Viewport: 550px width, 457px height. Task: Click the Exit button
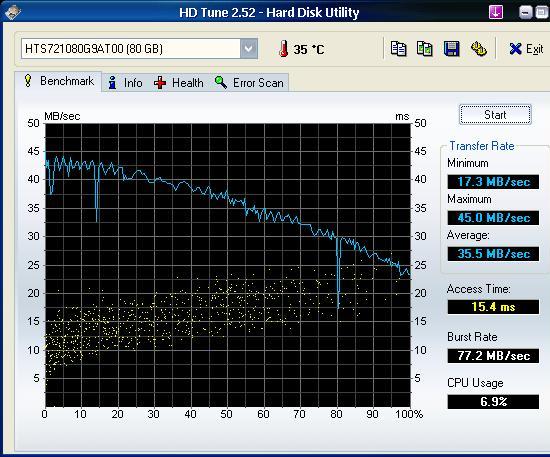[526, 49]
